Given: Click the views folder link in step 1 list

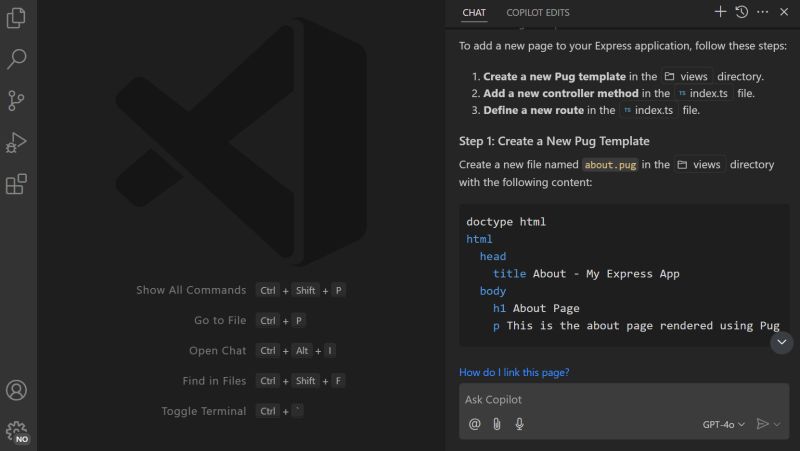Looking at the screenshot, I should pyautogui.click(x=687, y=77).
